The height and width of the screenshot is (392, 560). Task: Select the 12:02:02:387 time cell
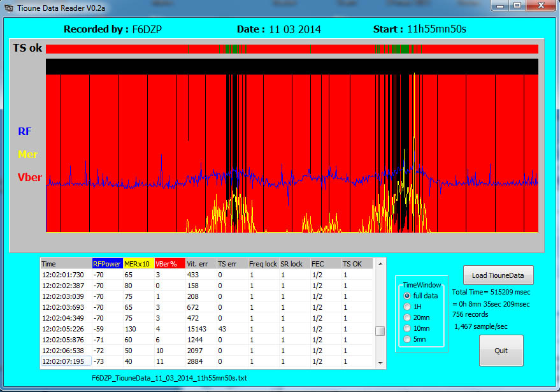pos(66,286)
